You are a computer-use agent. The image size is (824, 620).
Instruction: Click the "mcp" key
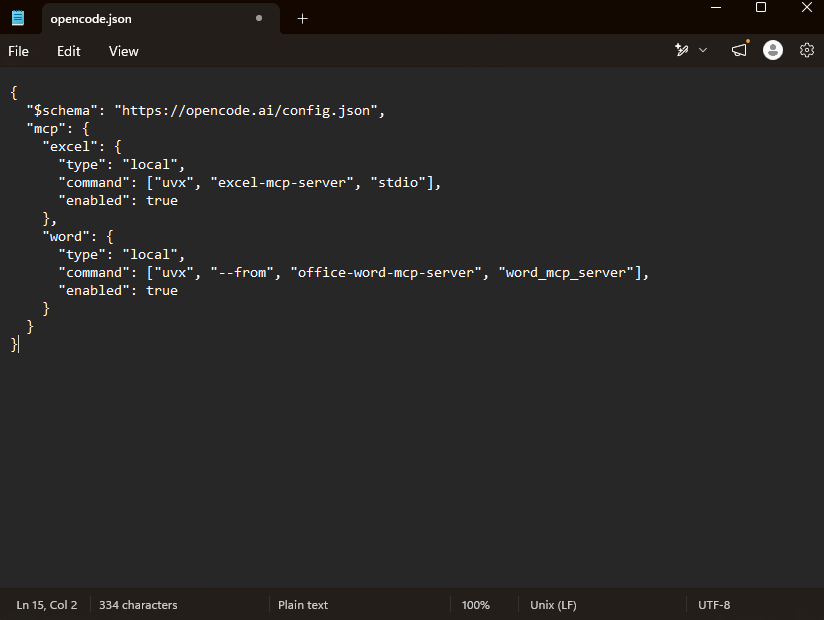coord(46,129)
